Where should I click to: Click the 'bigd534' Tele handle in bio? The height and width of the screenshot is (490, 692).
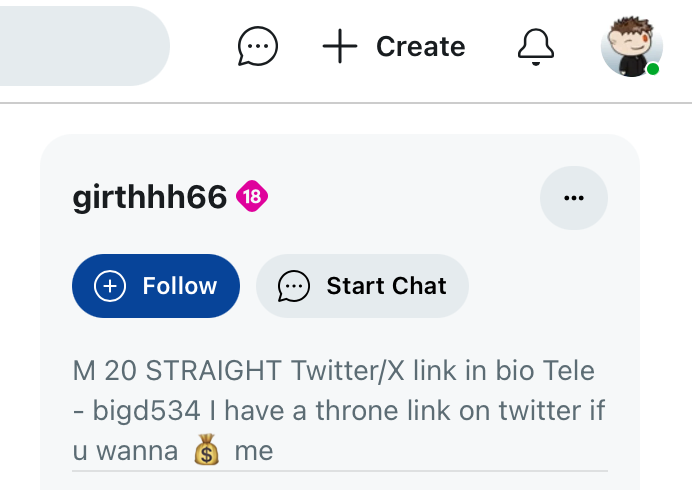point(146,411)
